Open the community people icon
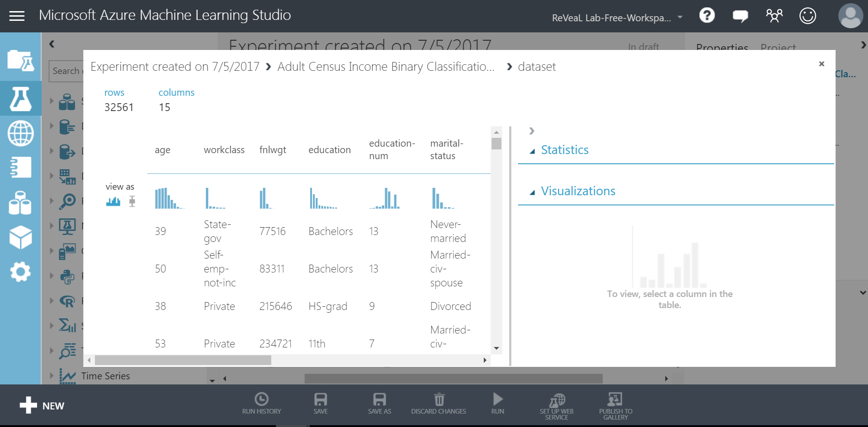This screenshot has height=427, width=868. [774, 16]
